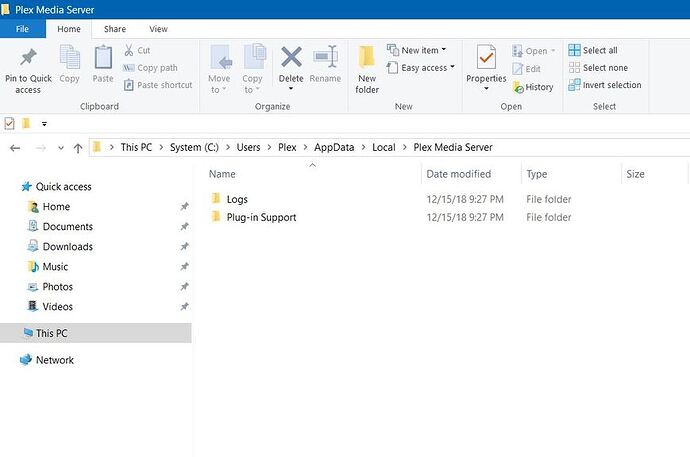The width and height of the screenshot is (690, 457).
Task: Expand chevron after AppData breadcrumb
Action: point(363,147)
